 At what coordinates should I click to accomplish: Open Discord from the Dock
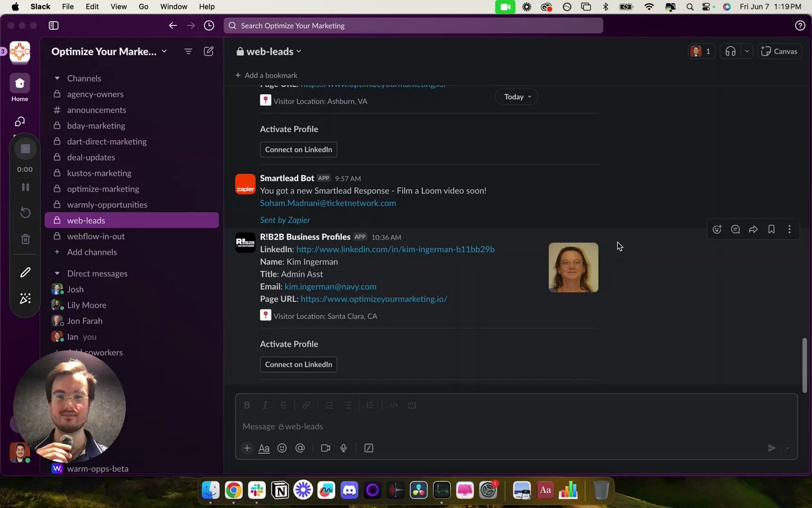(350, 490)
